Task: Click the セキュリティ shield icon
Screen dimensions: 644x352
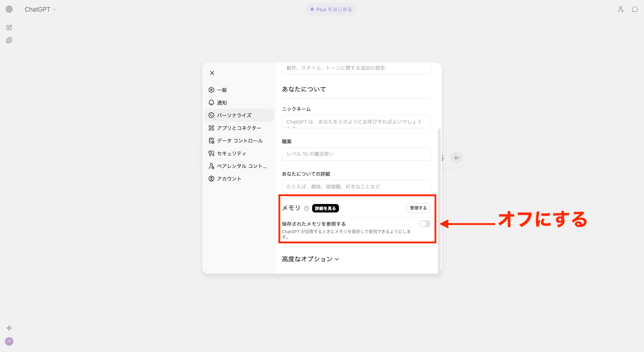Action: pos(211,153)
